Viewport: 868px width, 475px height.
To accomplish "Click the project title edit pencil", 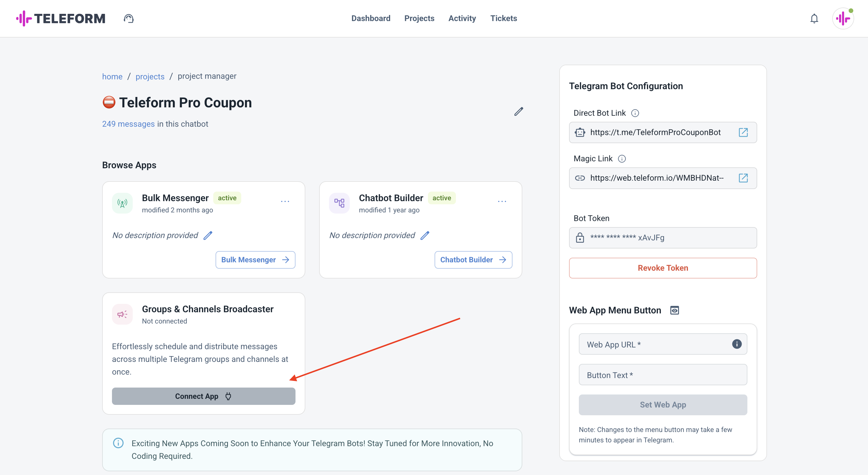I will (519, 111).
